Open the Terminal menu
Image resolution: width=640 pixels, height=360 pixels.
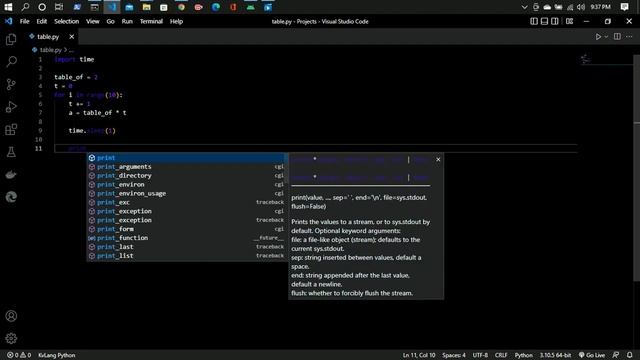click(151, 21)
